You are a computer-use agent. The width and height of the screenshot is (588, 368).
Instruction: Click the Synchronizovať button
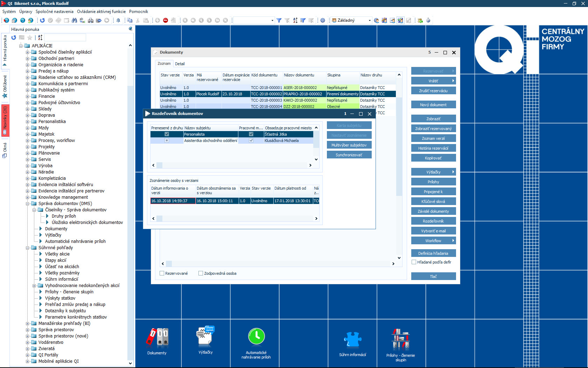[349, 155]
